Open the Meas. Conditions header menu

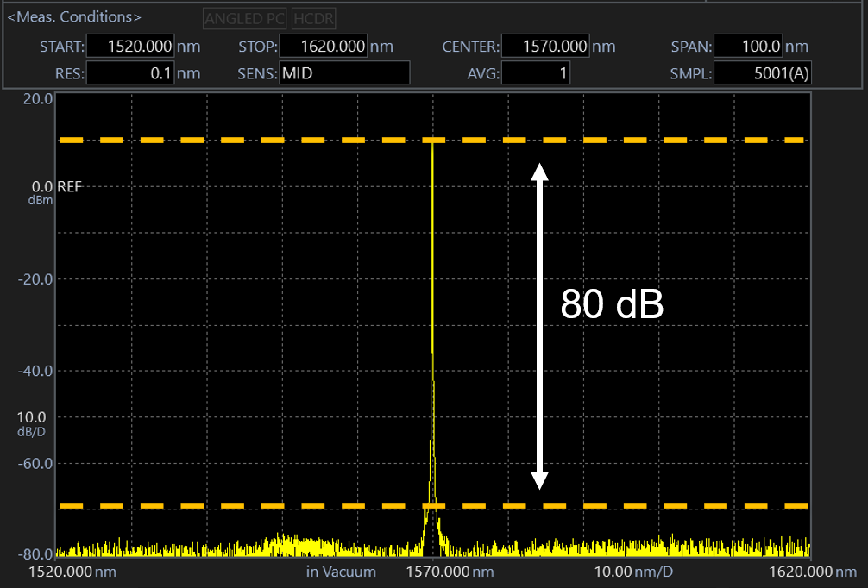73,16
